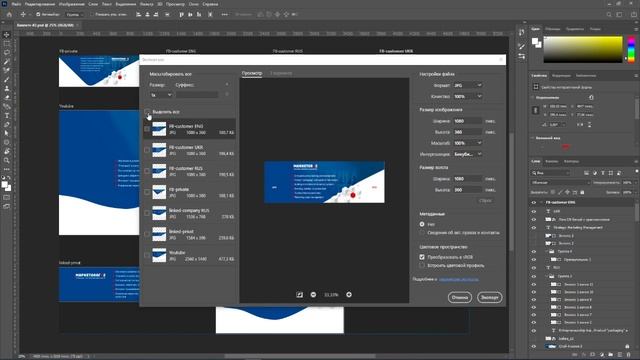
Task: Select the Zoom tool in toolbar
Action: [7, 160]
